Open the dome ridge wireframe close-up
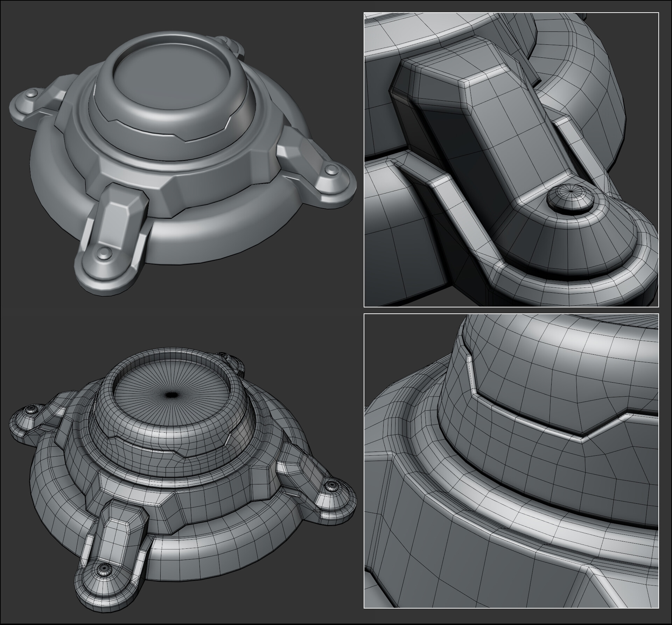672x625 pixels. tap(511, 461)
